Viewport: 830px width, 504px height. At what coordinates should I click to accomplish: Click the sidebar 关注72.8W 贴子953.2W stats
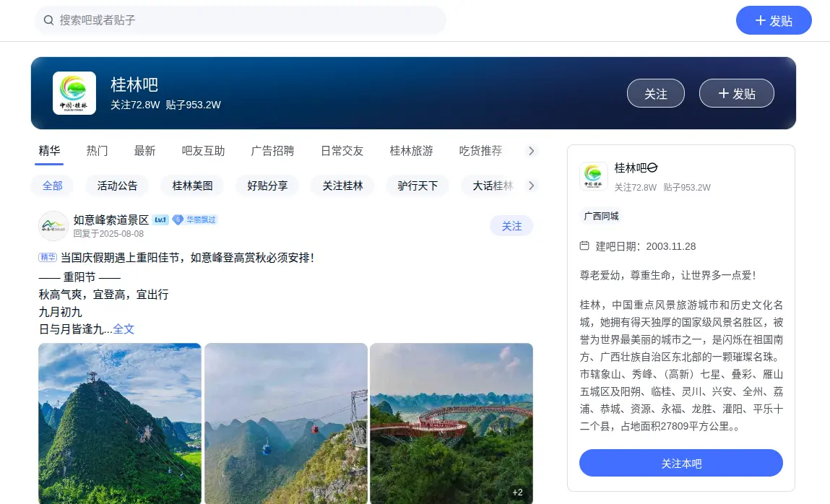662,187
